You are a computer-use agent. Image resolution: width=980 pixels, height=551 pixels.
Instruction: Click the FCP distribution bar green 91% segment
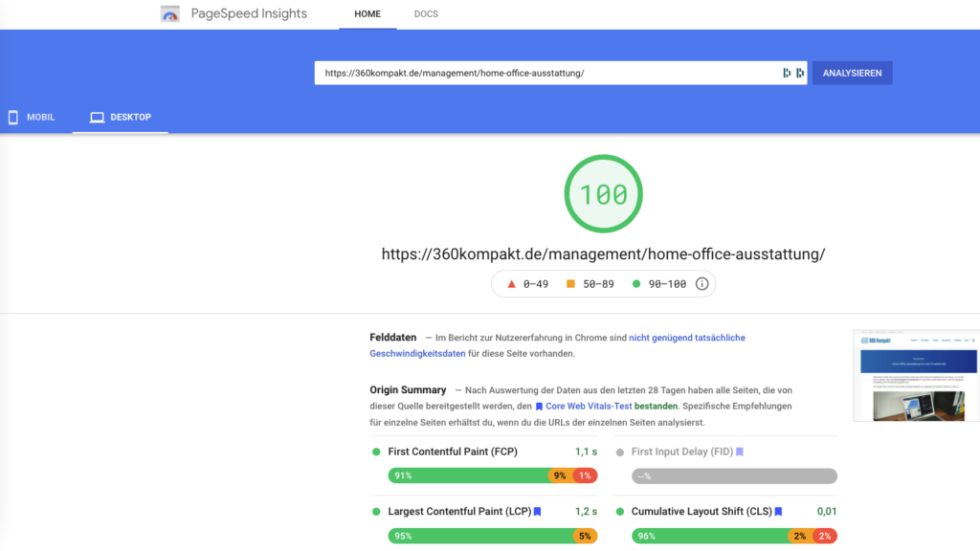click(469, 476)
